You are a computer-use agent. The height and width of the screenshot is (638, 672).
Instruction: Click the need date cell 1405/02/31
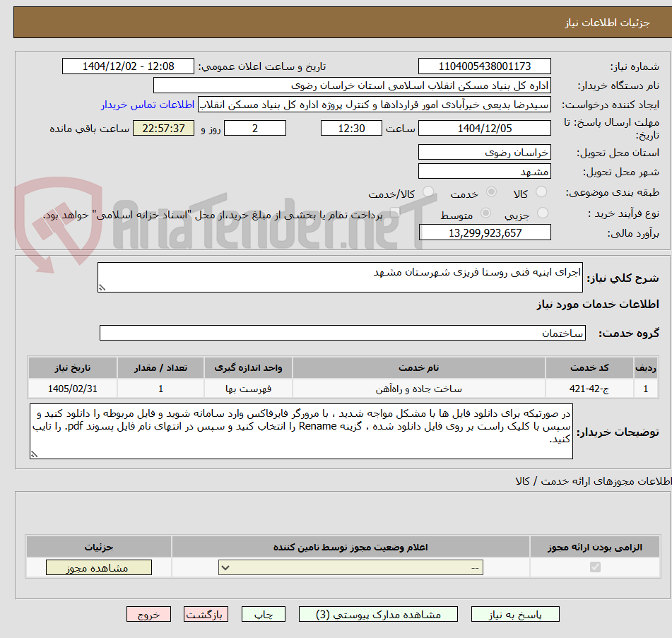coord(72,389)
